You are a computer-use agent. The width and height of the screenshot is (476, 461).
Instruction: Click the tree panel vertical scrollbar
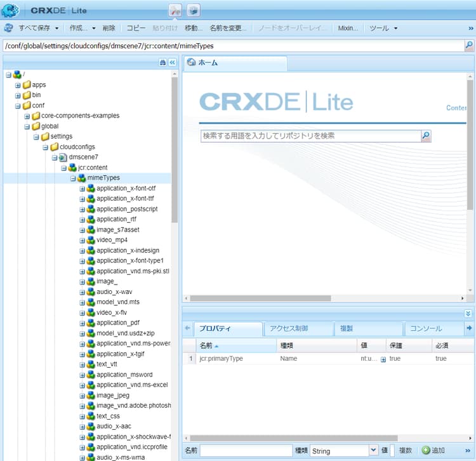175,150
